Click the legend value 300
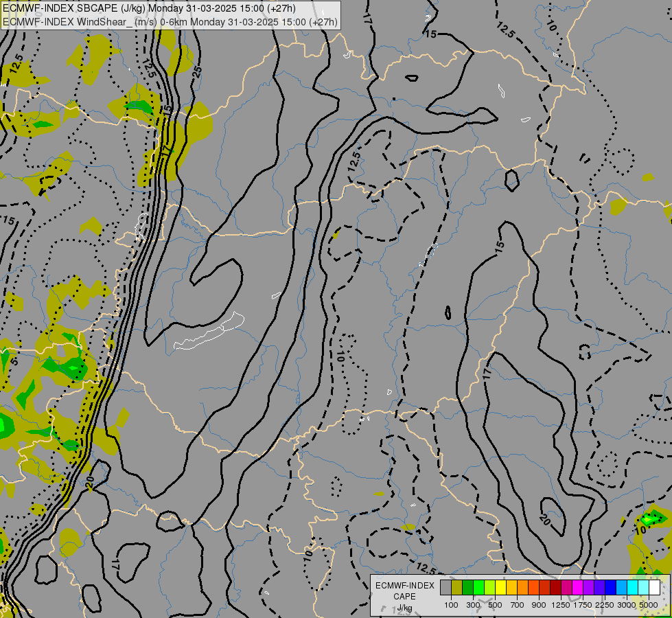Image resolution: width=672 pixels, height=618 pixels. pos(473,605)
